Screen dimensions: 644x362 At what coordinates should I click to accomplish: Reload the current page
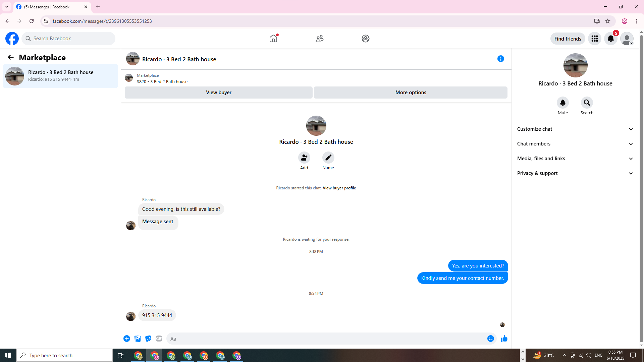point(32,21)
